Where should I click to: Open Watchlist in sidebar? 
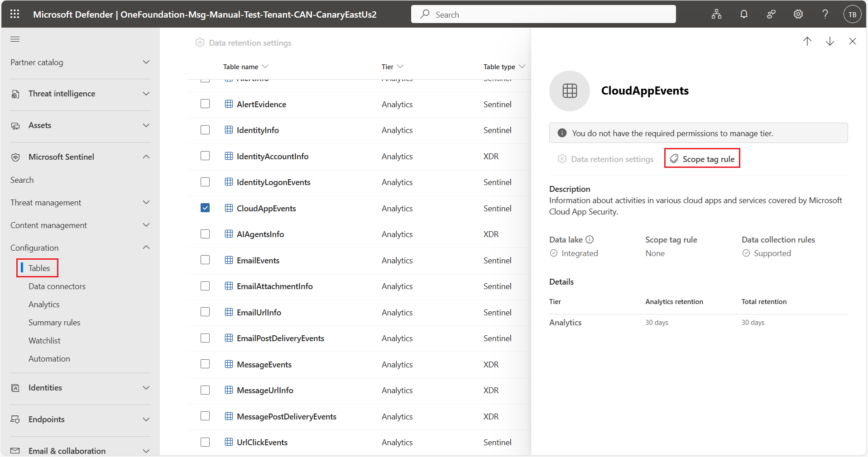44,340
